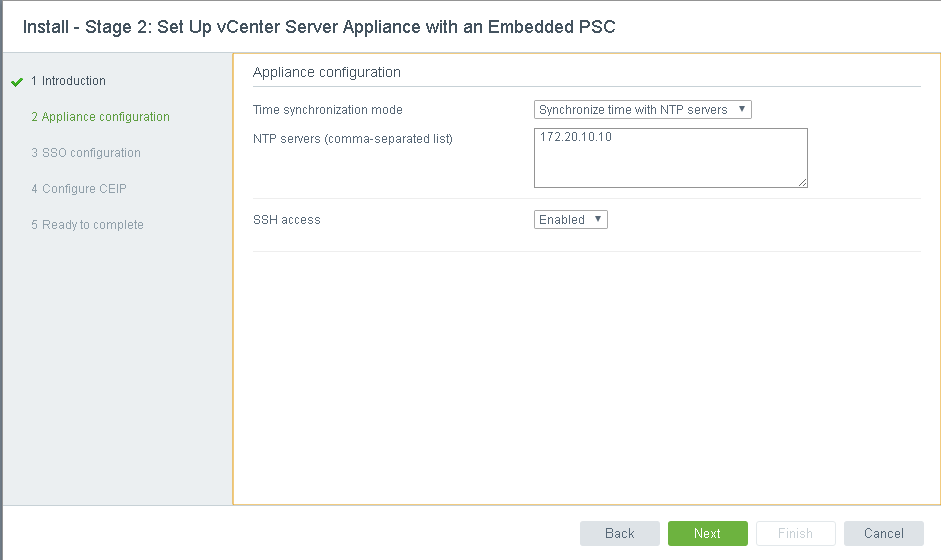Go to the 1 Introduction step
The image size is (941, 560).
coord(68,81)
